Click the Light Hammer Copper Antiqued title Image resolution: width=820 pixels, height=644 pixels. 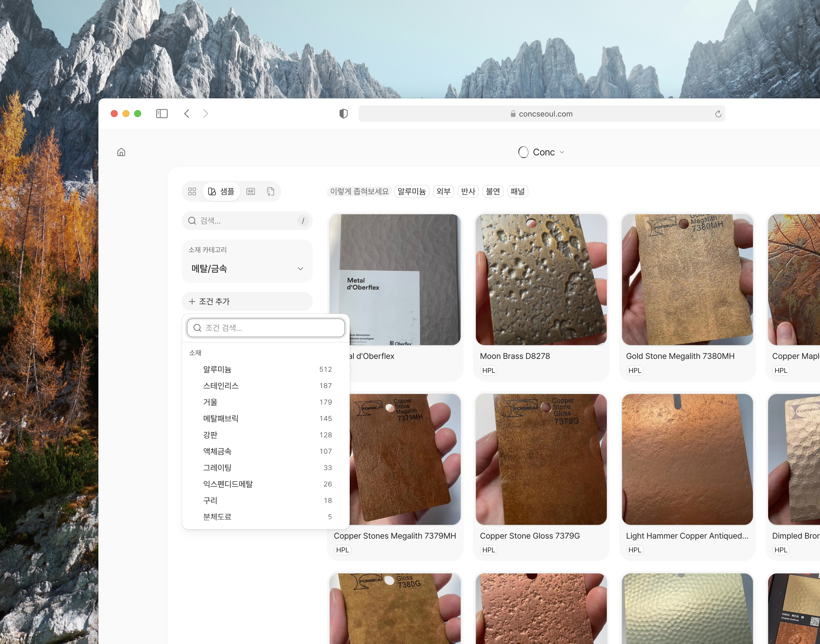click(687, 536)
